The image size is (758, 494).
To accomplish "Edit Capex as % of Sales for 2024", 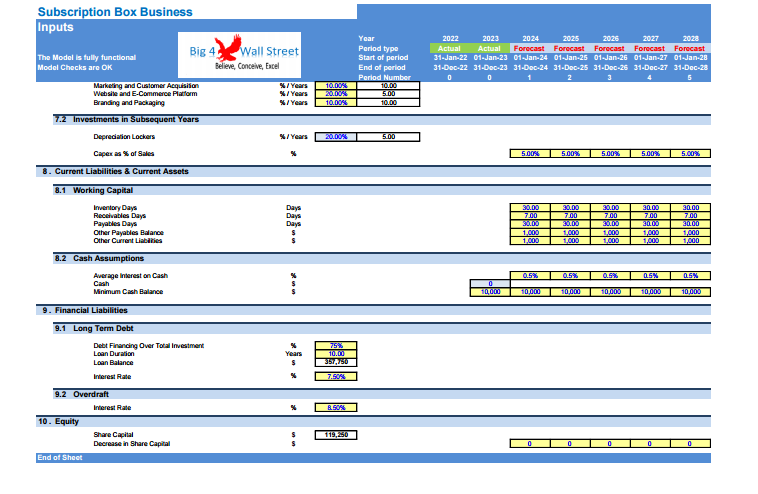I will [x=530, y=154].
